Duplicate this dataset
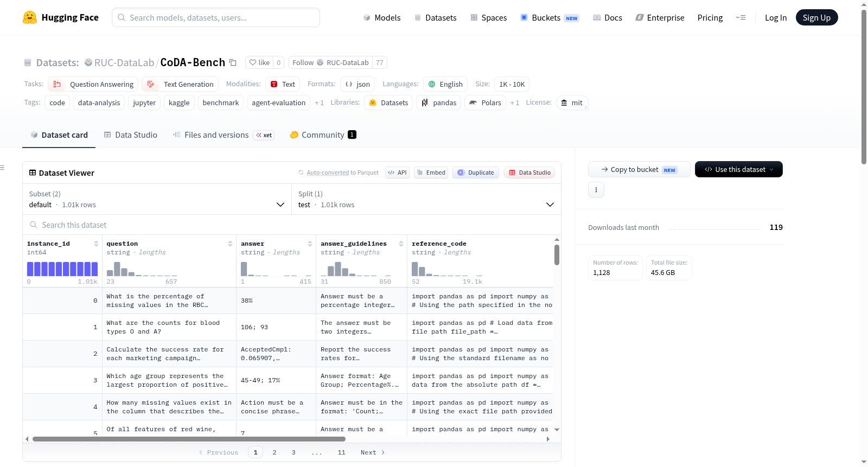Image resolution: width=868 pixels, height=467 pixels. click(x=476, y=172)
